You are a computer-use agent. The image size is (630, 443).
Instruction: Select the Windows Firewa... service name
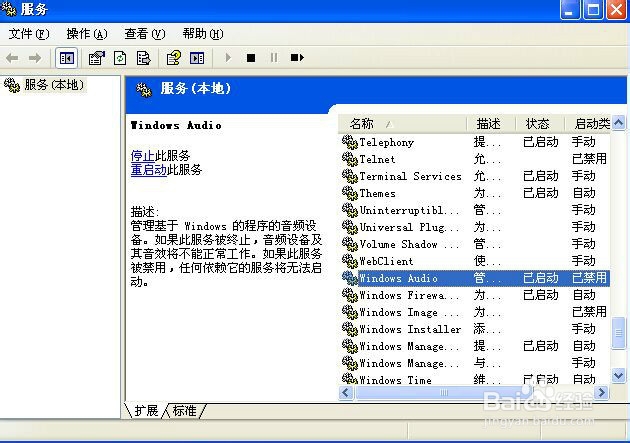[409, 296]
